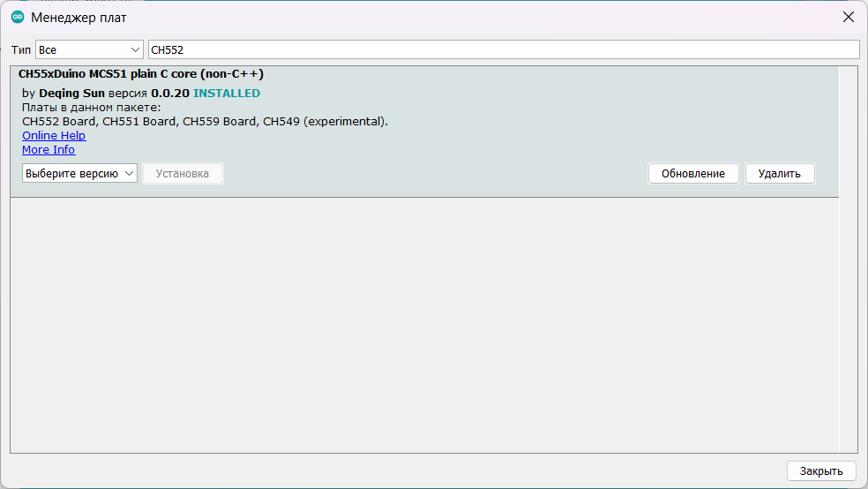Click the Обновление button

pos(693,173)
